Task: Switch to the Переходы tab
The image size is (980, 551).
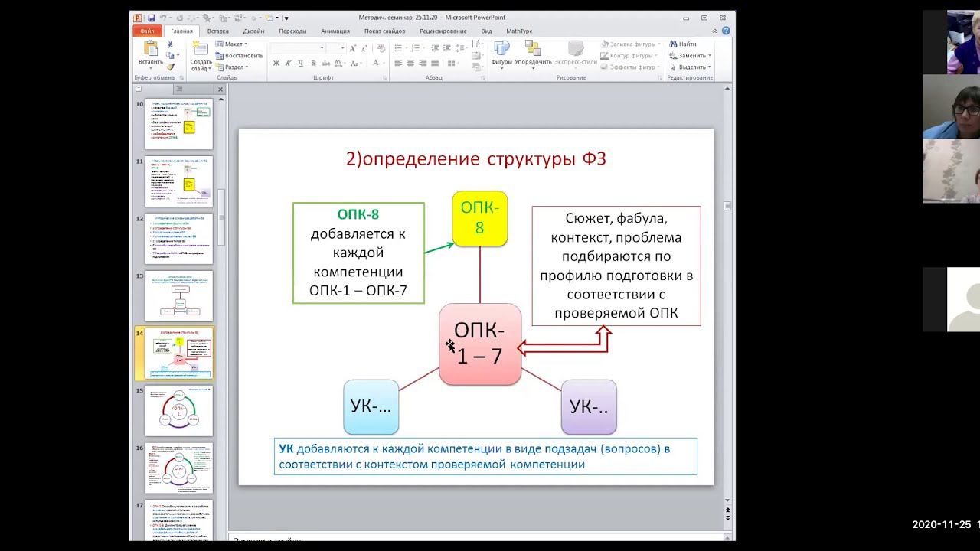Action: click(x=292, y=31)
